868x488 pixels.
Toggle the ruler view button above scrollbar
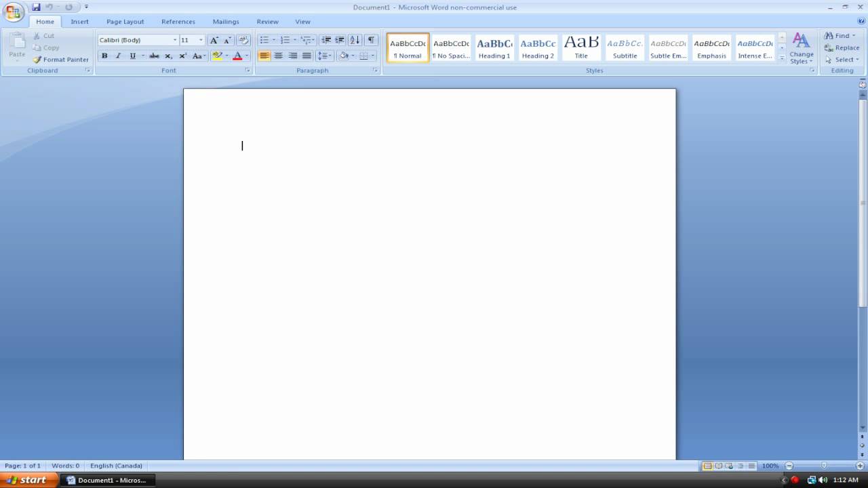click(x=863, y=85)
